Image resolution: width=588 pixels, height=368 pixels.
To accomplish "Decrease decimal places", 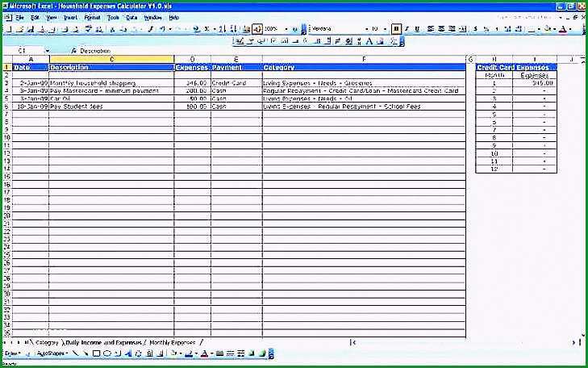I will (x=519, y=29).
